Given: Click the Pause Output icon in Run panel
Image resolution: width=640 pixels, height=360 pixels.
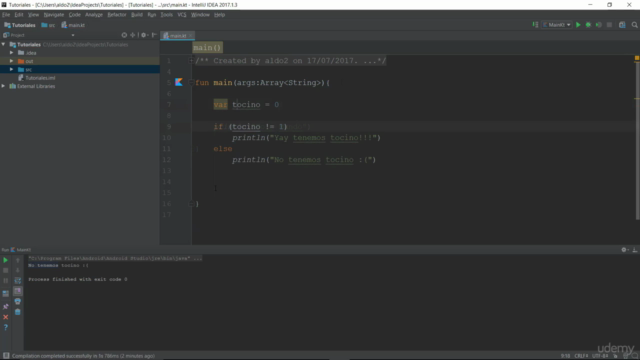Looking at the screenshot, I should click(x=6, y=281).
